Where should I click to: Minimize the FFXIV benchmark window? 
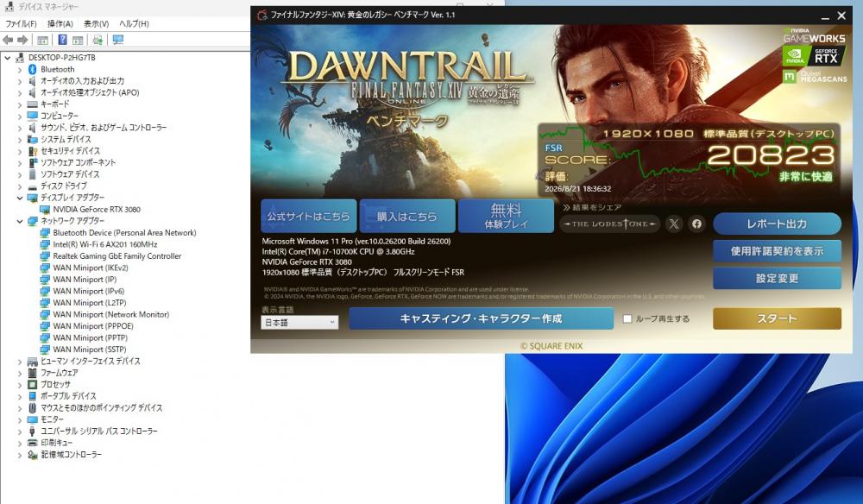pyautogui.click(x=824, y=16)
